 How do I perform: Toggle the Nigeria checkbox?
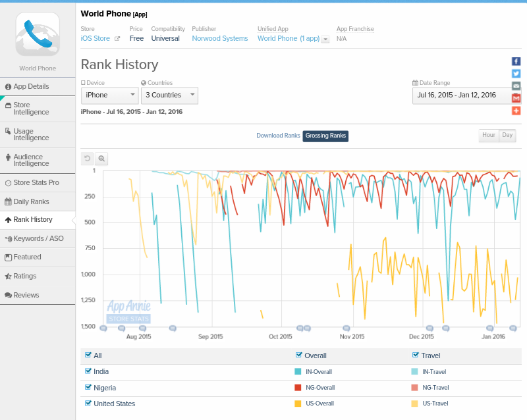(x=88, y=388)
